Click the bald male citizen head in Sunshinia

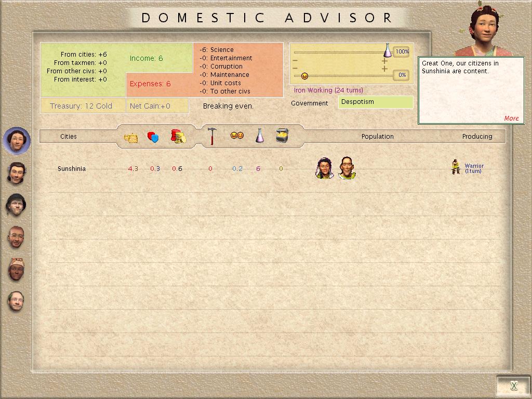[x=347, y=168]
